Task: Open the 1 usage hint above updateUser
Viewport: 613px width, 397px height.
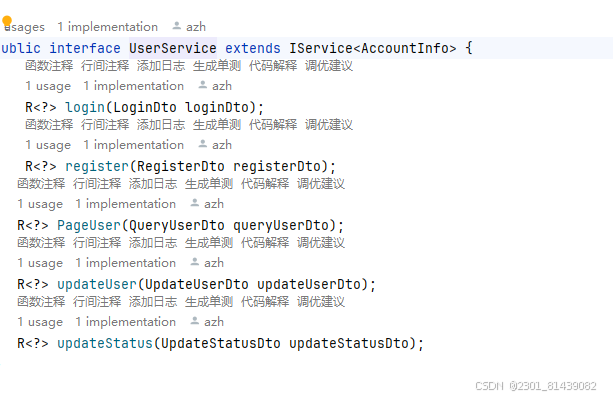Action: [x=40, y=263]
